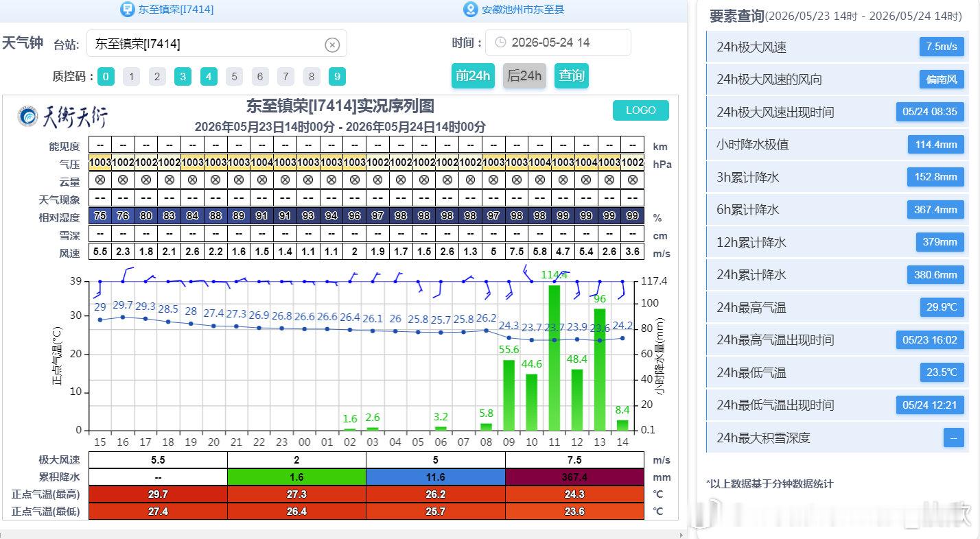This screenshot has width=980, height=539.
Task: Click the 114.4 rainfall bar at hour 11
Action: coord(555,358)
